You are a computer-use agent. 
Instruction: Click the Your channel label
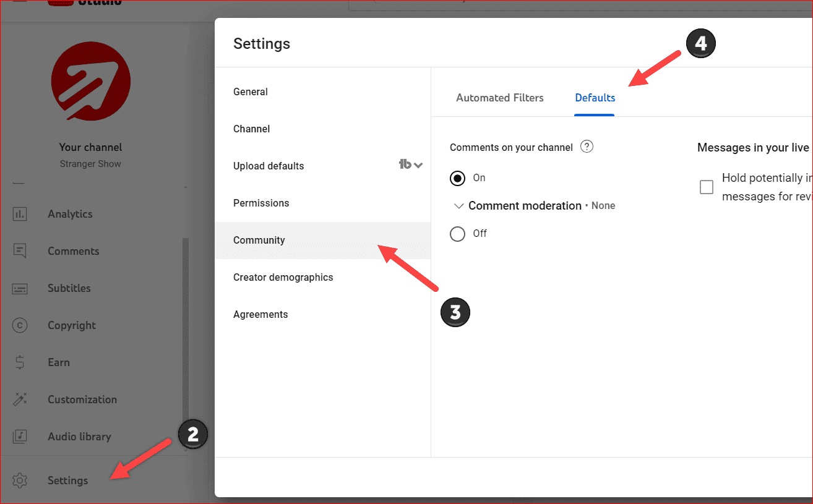pyautogui.click(x=90, y=147)
